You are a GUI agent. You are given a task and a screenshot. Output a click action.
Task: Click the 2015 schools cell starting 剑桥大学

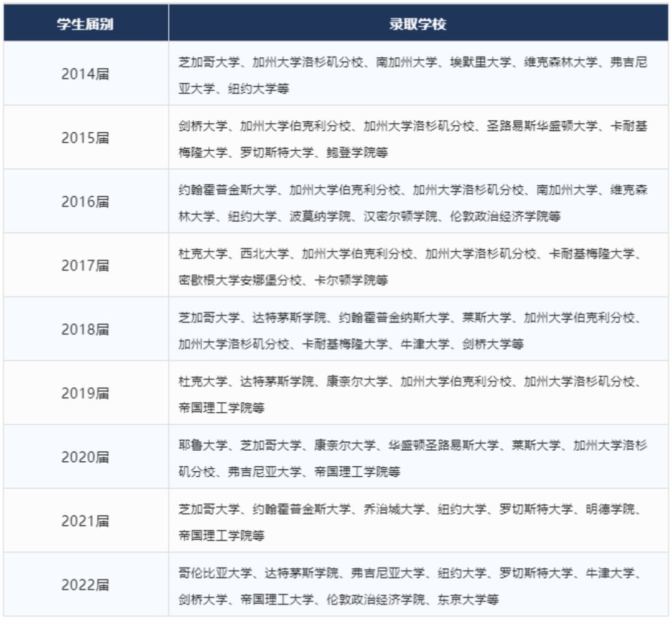(x=418, y=137)
